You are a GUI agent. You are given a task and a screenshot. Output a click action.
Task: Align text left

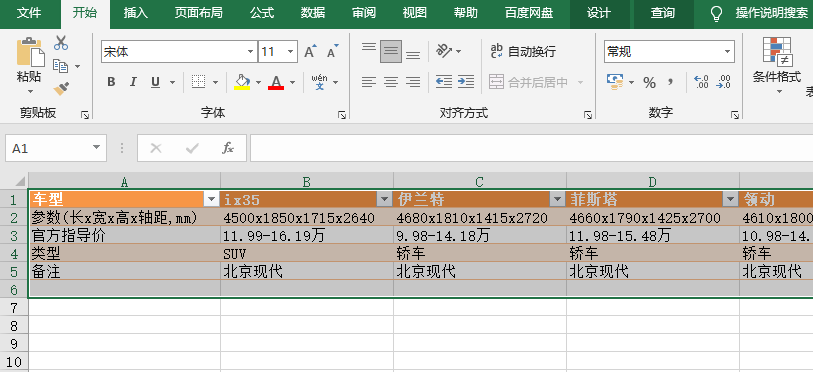click(369, 82)
